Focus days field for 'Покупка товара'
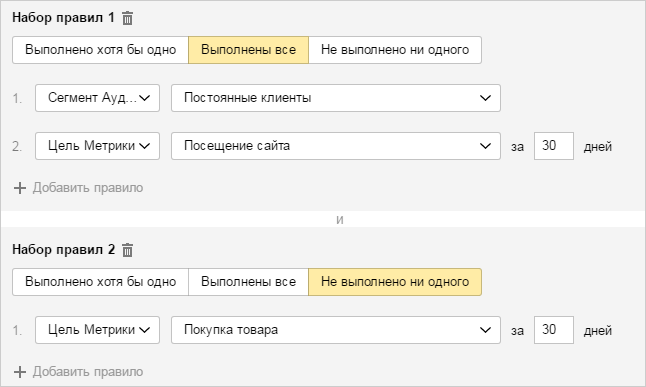The height and width of the screenshot is (387, 646). pyautogui.click(x=554, y=330)
